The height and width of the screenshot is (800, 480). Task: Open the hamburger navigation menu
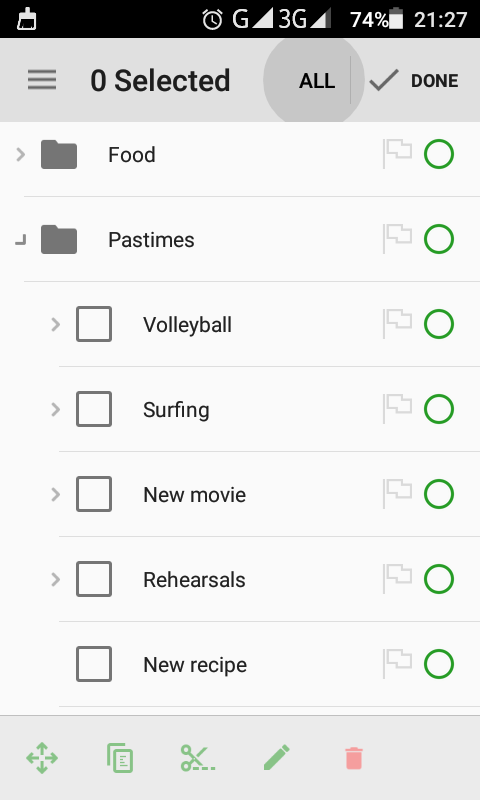coord(42,80)
